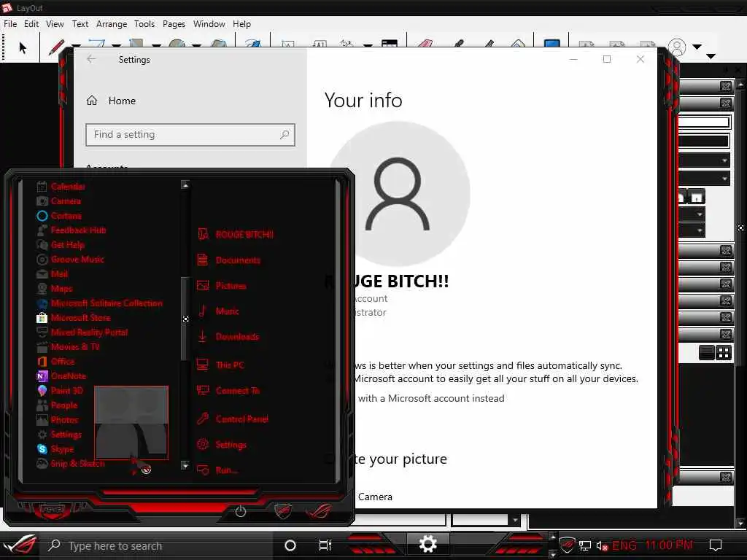Screen dimensions: 747x560
Task: Go to Home in Settings window
Action: [111, 101]
